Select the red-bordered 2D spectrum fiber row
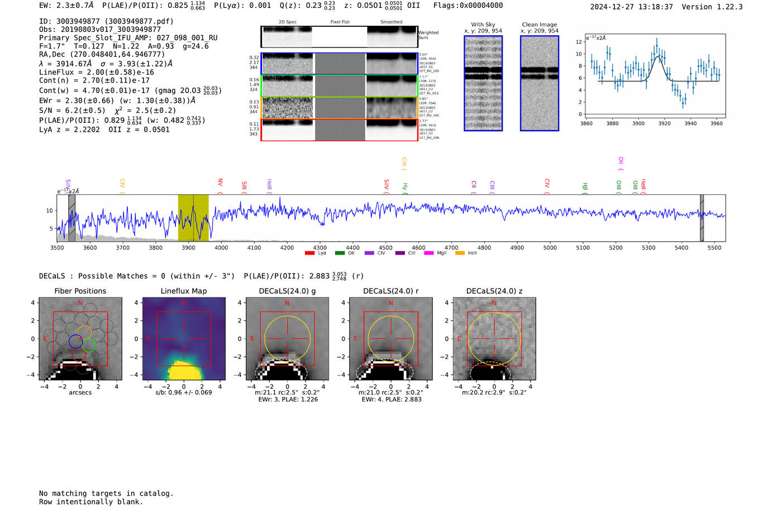The width and height of the screenshot is (782, 532). [x=339, y=130]
